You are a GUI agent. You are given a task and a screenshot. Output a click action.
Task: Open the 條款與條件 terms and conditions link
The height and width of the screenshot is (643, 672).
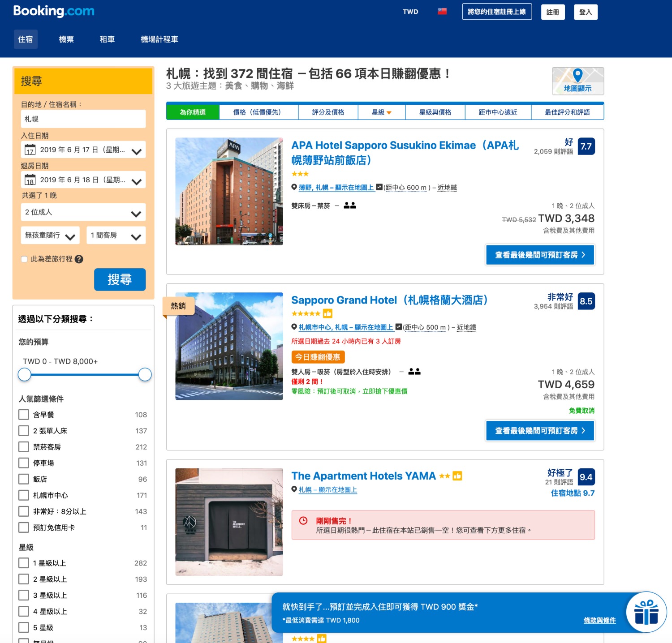pos(600,620)
